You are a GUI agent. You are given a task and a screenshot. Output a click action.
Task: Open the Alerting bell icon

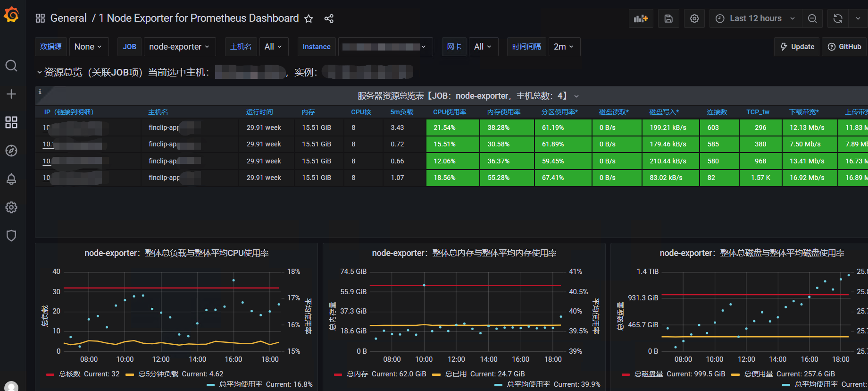click(11, 179)
